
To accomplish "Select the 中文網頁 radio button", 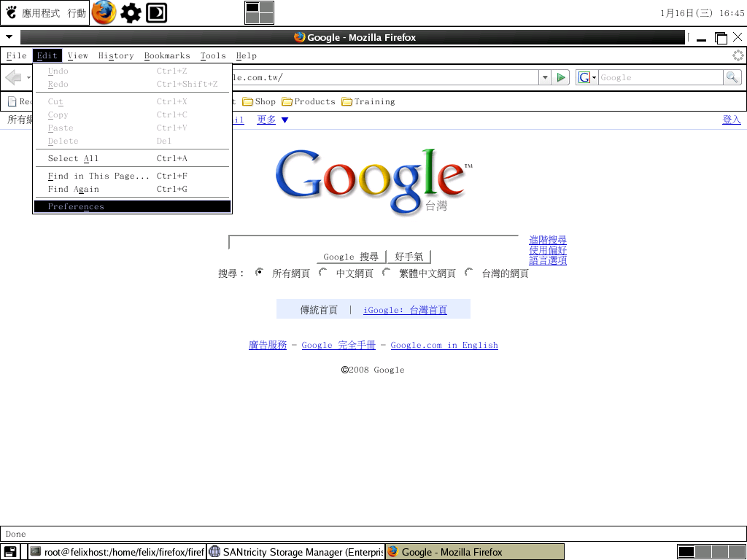I will coord(323,273).
